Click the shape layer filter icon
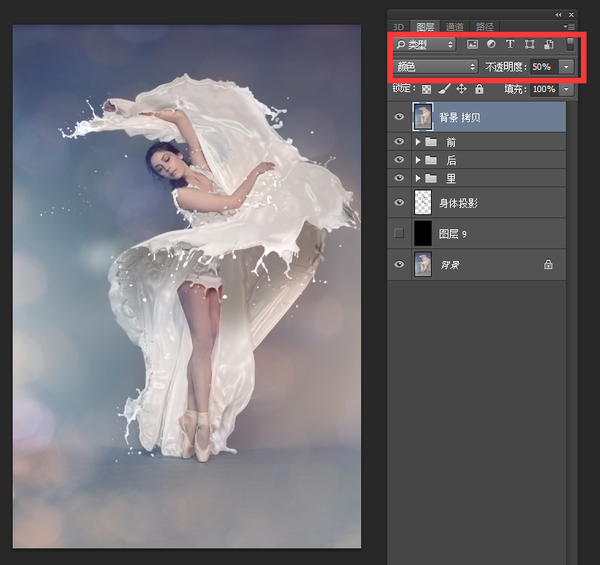 pos(529,45)
